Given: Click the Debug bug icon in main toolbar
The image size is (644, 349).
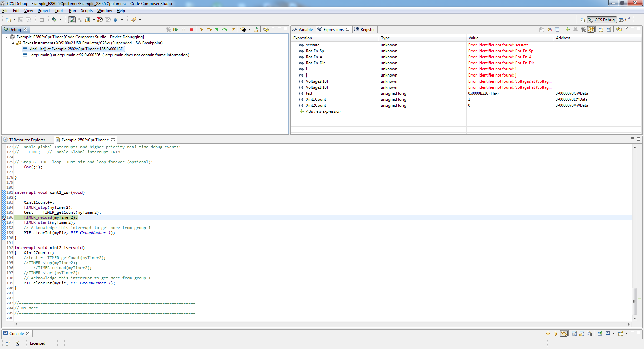Looking at the screenshot, I should 55,20.
